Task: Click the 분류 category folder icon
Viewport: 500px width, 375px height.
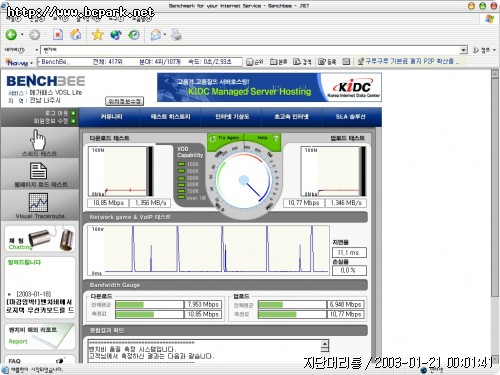Action: coord(278,62)
